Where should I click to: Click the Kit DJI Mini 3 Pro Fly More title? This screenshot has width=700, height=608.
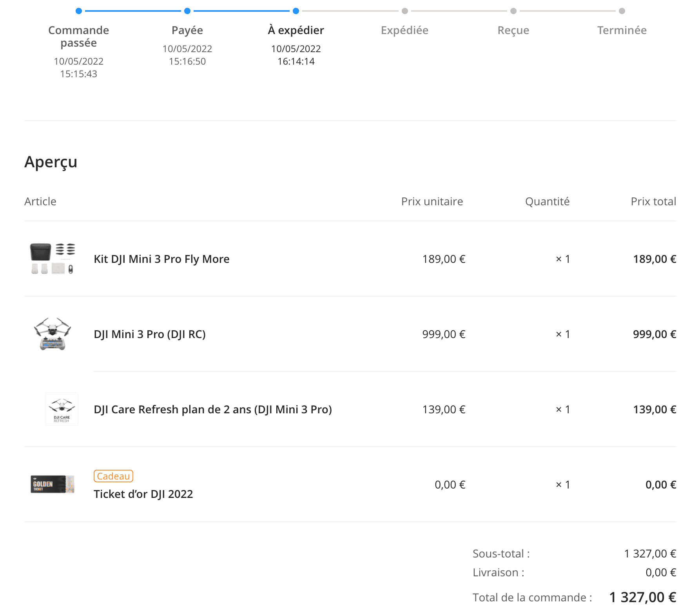(x=161, y=259)
